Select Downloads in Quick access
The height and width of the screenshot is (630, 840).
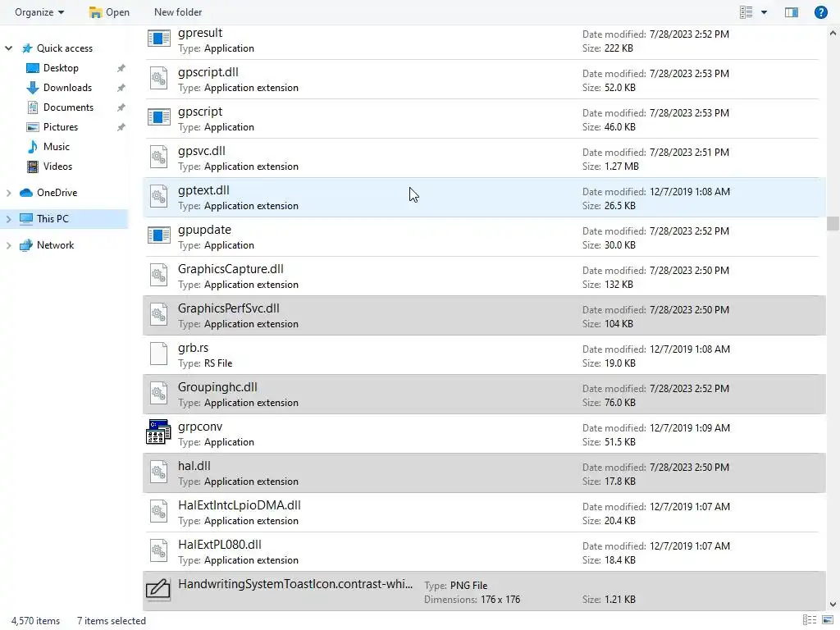click(x=67, y=88)
